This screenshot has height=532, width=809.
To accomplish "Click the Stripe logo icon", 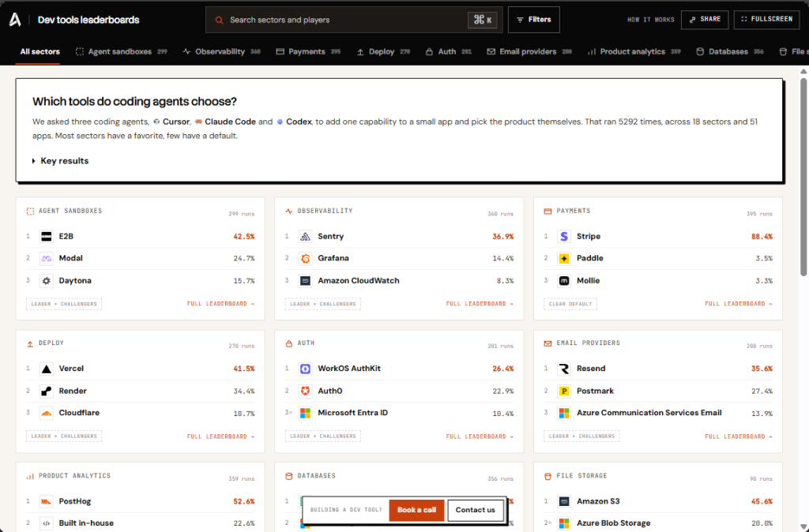I will tap(564, 237).
